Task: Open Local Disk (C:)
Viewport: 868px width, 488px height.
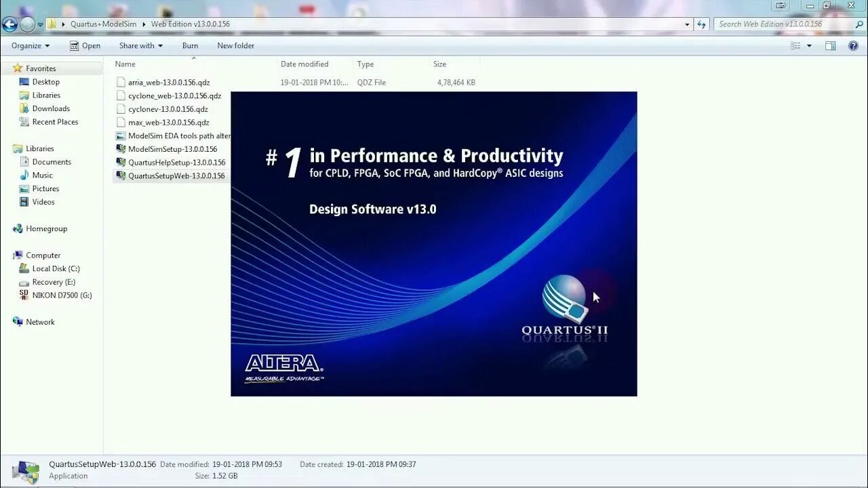Action: 56,269
